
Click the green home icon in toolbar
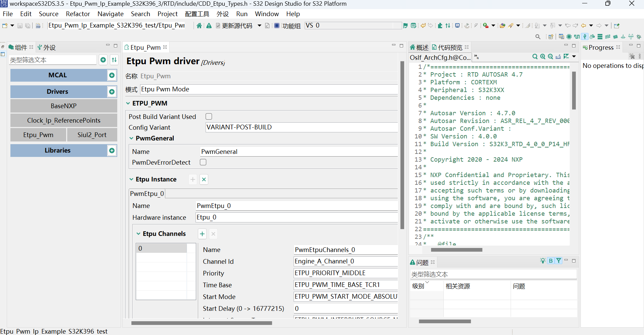pos(199,26)
